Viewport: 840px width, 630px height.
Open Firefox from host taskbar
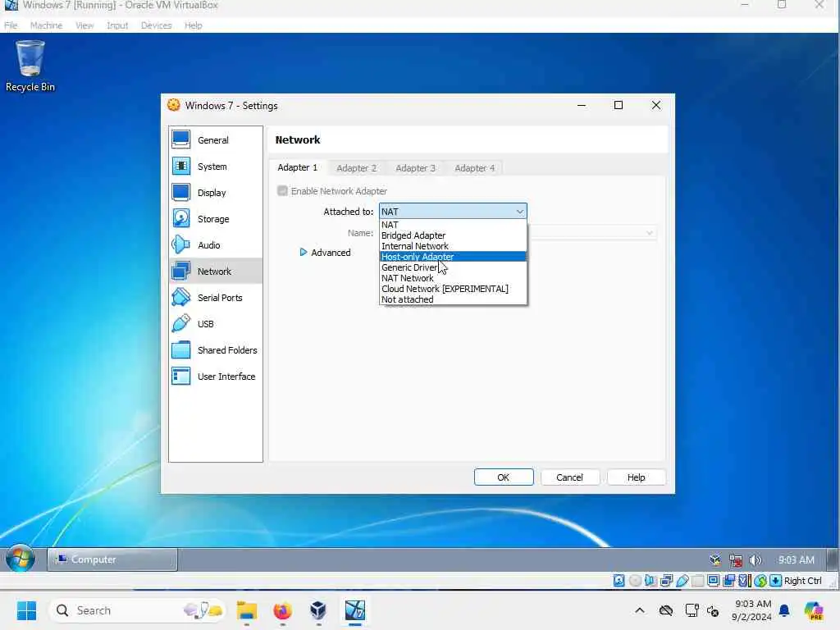coord(282,610)
